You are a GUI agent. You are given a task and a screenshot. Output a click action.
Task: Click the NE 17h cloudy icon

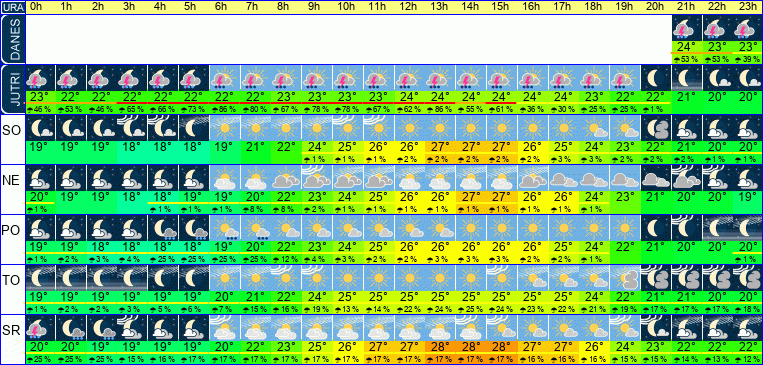(563, 178)
